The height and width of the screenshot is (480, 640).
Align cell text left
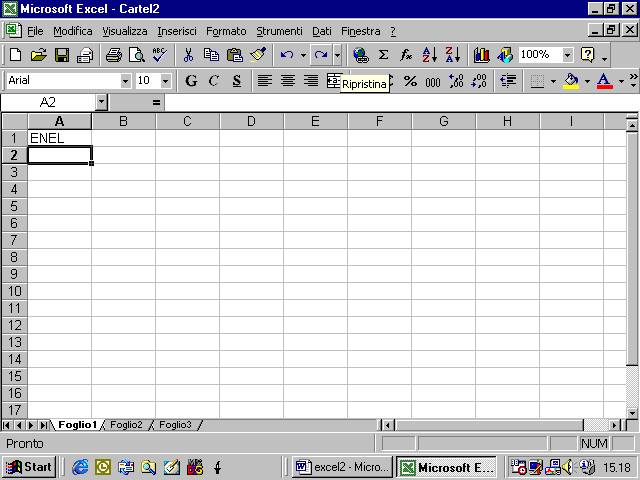pyautogui.click(x=264, y=81)
